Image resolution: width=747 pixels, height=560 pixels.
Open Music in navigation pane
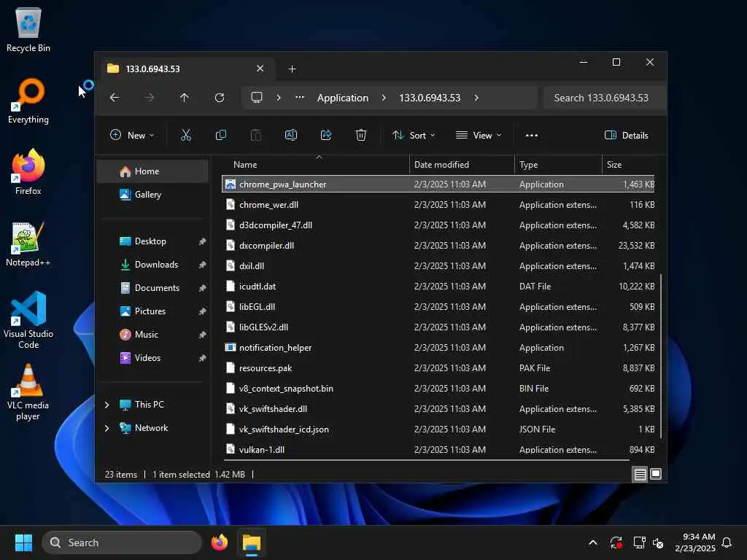[152, 335]
